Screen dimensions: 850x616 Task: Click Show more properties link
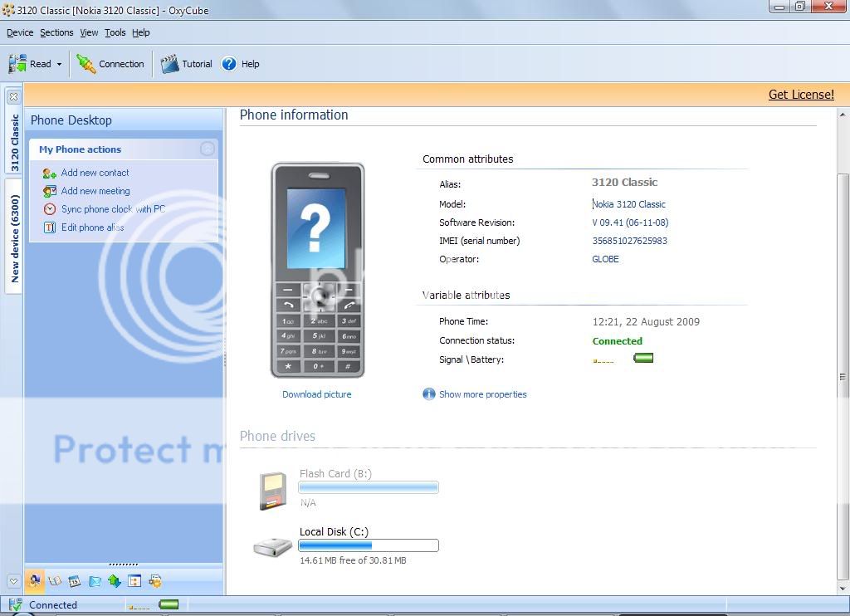point(482,394)
